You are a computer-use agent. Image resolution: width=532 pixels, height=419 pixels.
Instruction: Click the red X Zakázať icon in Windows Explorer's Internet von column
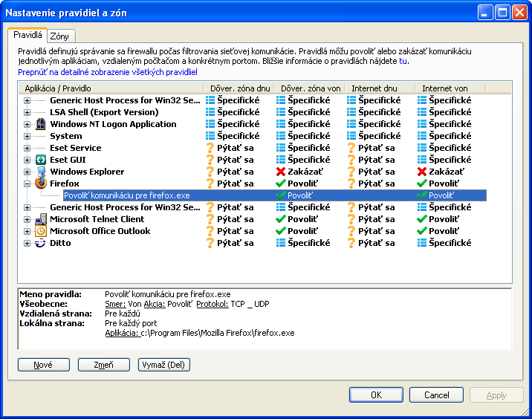tap(422, 172)
